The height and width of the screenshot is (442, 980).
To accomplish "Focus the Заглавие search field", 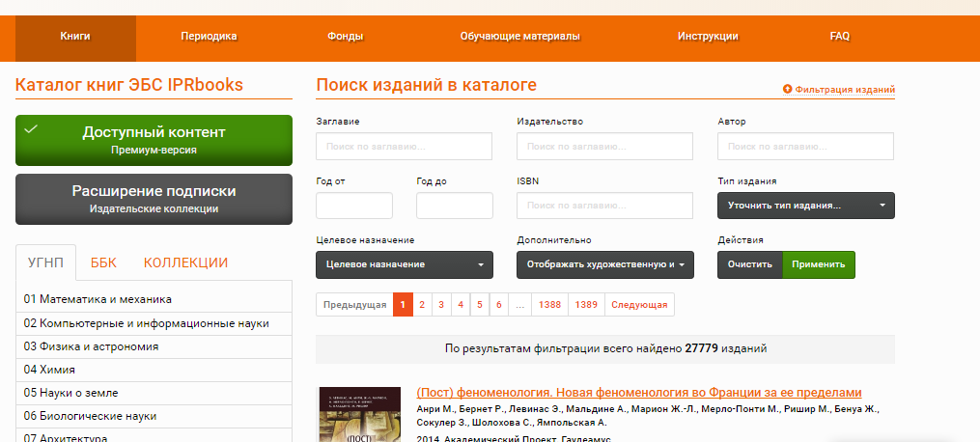I will [404, 147].
